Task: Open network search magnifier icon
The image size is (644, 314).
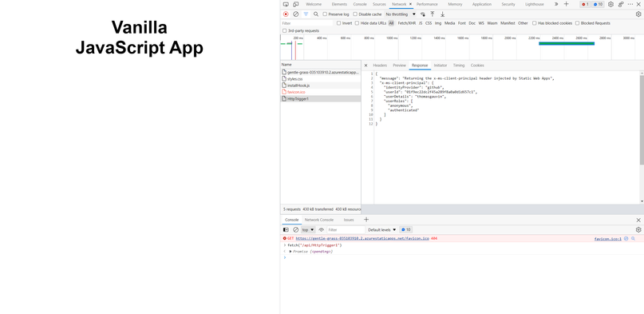Action: (x=316, y=14)
